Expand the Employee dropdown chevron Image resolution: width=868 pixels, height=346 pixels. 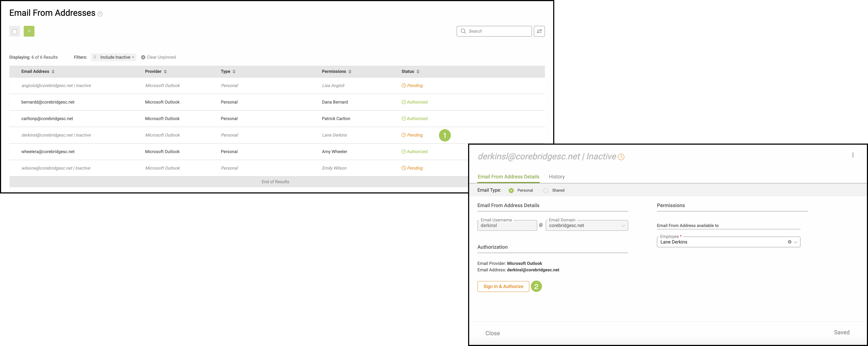click(x=795, y=242)
